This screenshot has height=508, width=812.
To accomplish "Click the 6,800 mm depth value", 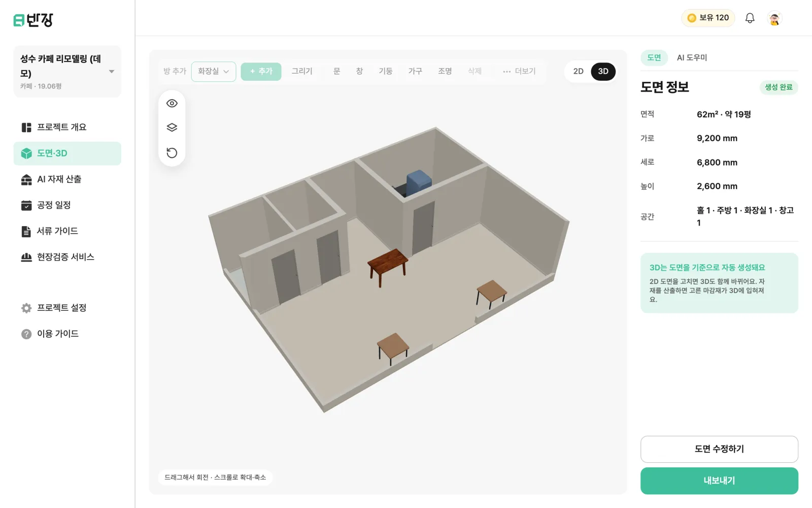I will coord(717,163).
